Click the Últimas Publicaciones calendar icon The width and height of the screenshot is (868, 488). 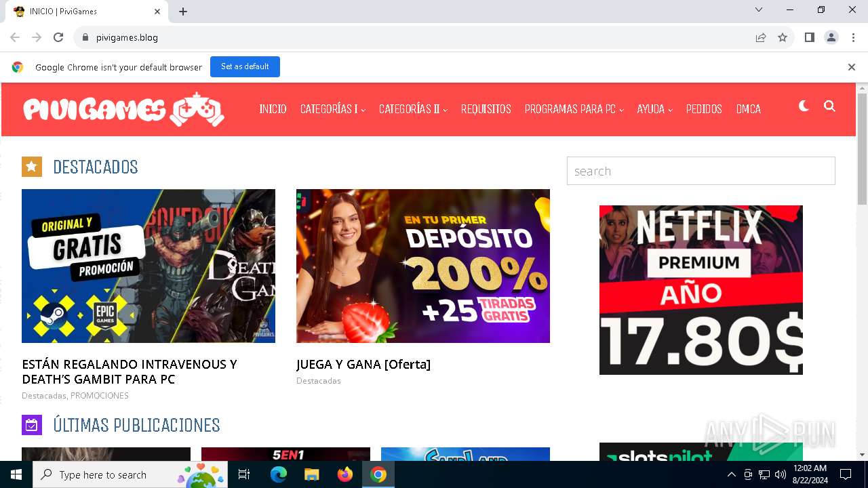pyautogui.click(x=32, y=425)
